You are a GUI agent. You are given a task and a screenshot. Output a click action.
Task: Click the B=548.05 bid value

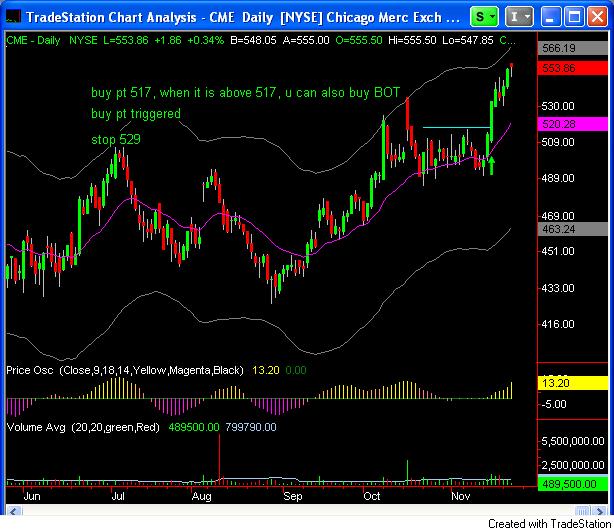pos(253,40)
